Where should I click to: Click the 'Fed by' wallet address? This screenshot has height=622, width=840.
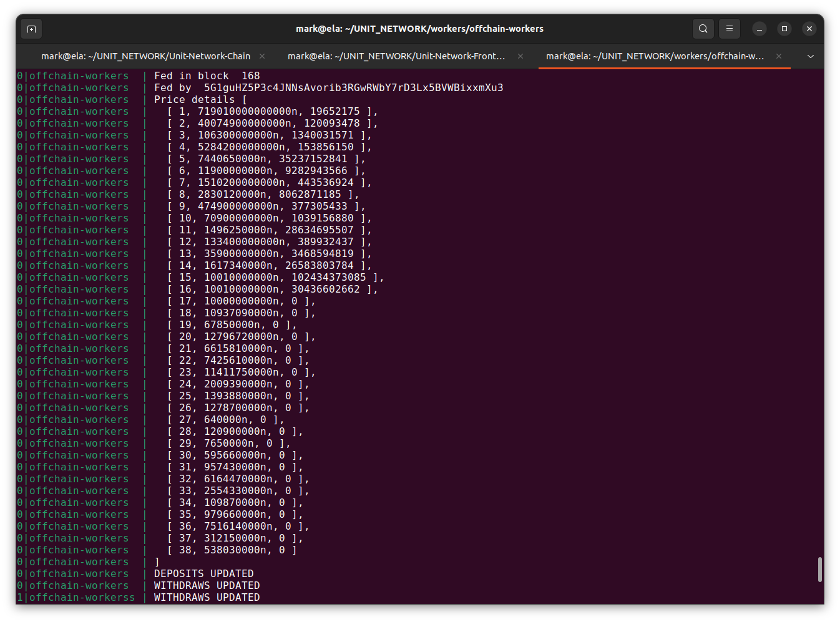353,88
